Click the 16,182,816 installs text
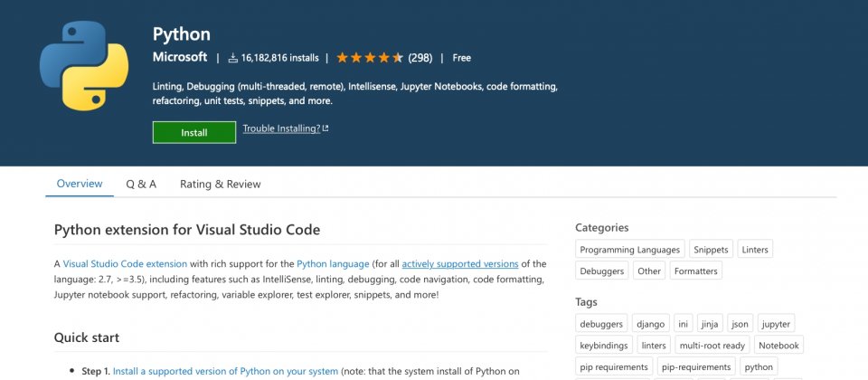 [x=279, y=58]
